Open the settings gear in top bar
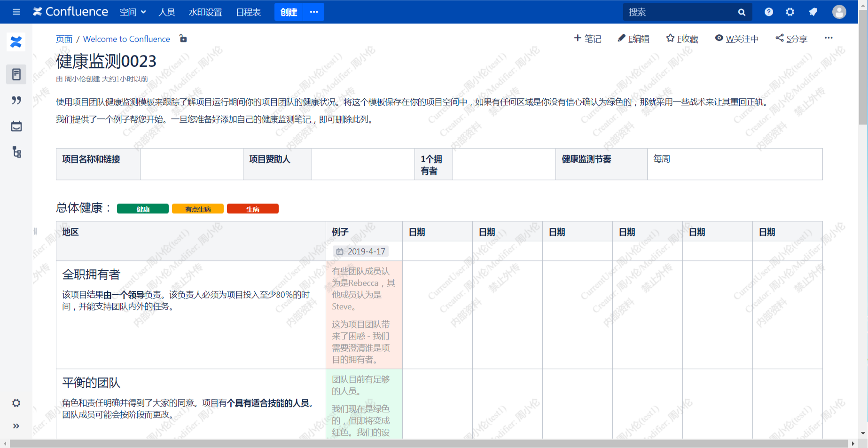868x448 pixels. click(790, 12)
